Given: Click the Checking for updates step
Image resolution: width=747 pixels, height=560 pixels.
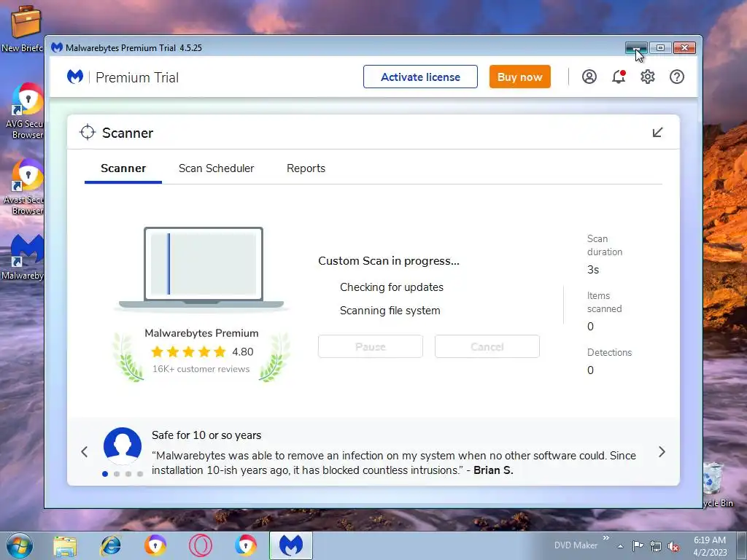Looking at the screenshot, I should tap(392, 287).
